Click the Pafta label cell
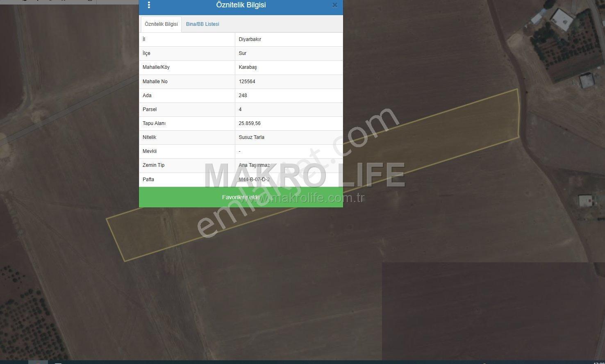The image size is (605, 364). coord(187,180)
